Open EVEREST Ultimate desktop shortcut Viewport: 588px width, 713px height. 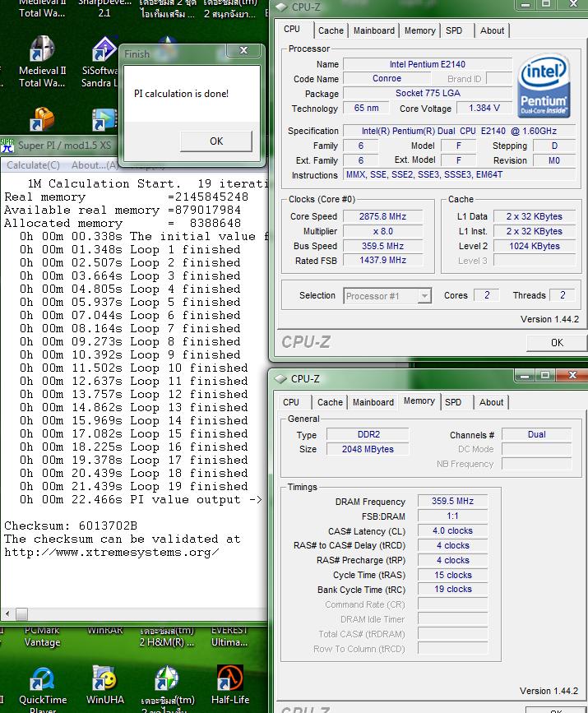pyautogui.click(x=229, y=637)
